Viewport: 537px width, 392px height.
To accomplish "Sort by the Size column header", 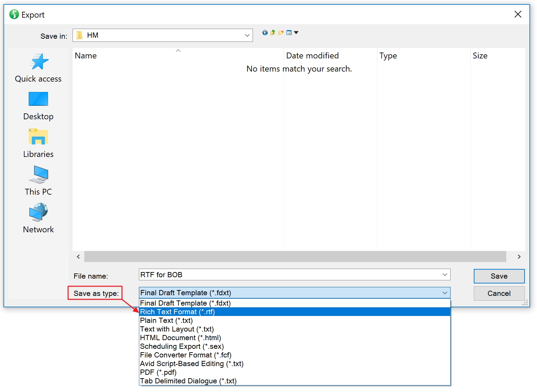I will coord(498,56).
